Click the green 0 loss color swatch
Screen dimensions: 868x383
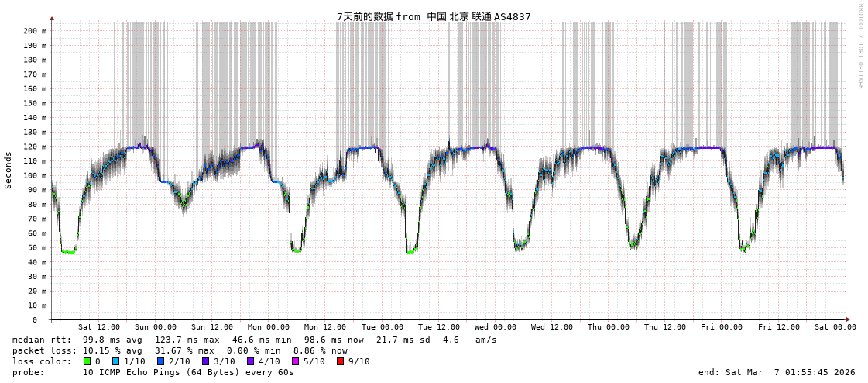tap(87, 361)
